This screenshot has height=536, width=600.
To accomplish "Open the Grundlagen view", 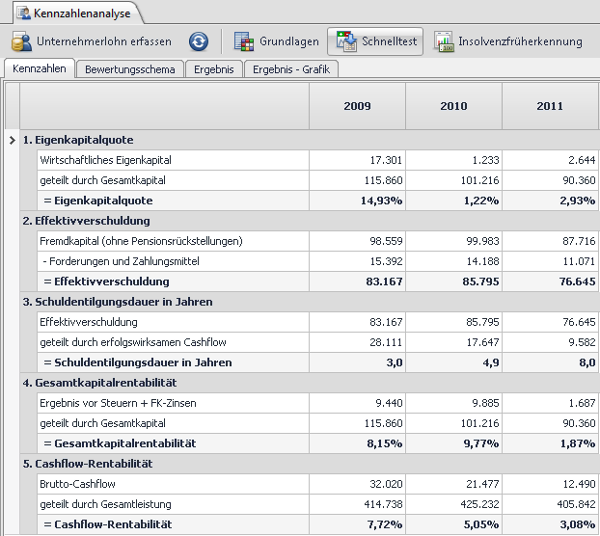I will point(276,41).
